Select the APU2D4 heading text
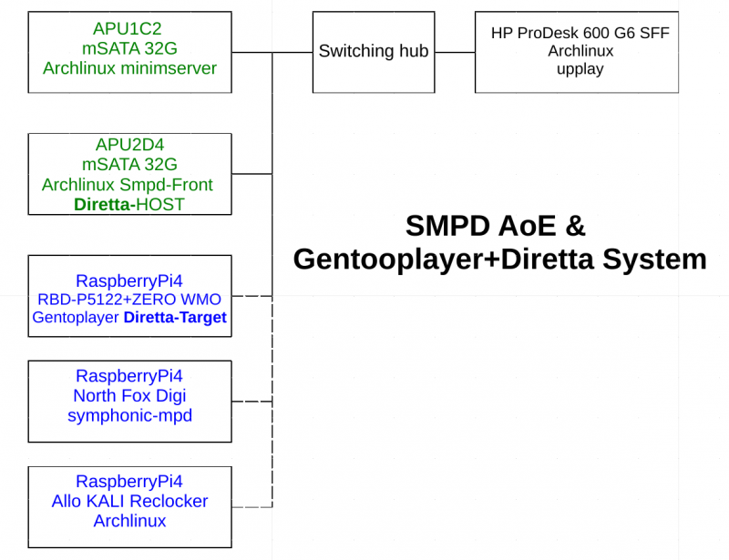This screenshot has width=729, height=560. 129,145
